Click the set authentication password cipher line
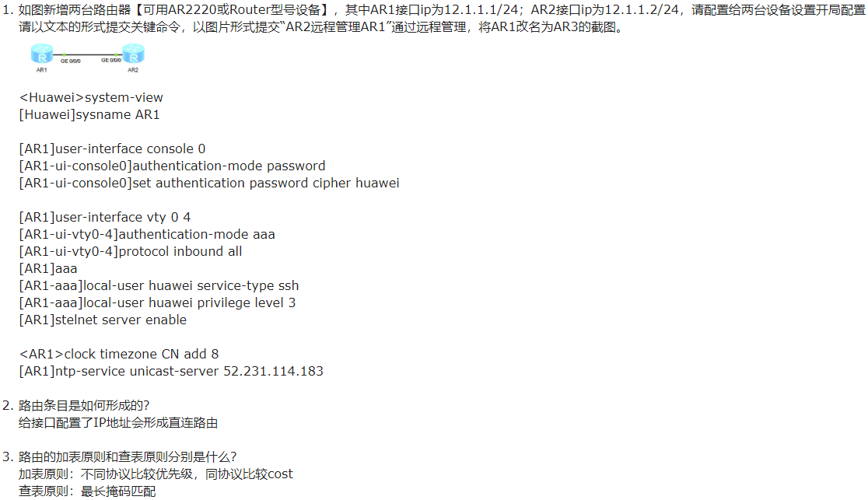The image size is (868, 500). click(x=209, y=184)
